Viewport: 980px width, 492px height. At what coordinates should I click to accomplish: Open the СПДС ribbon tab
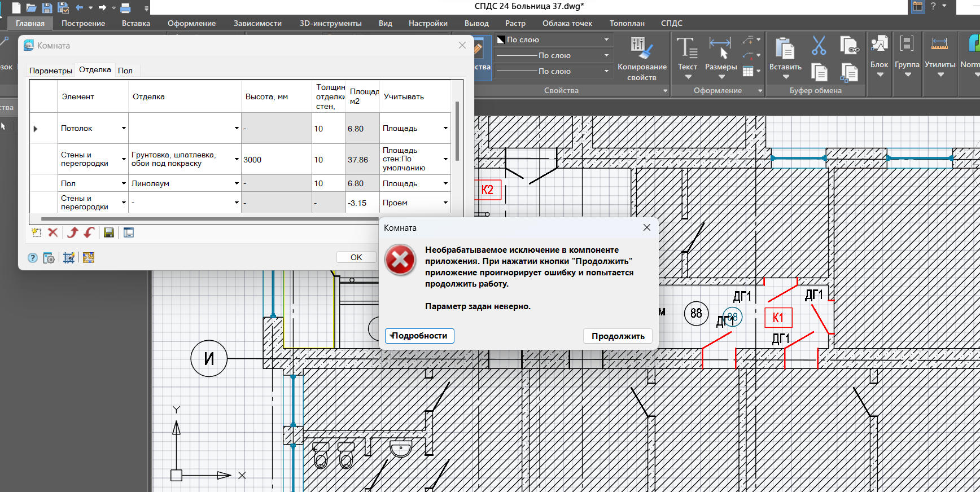(672, 23)
